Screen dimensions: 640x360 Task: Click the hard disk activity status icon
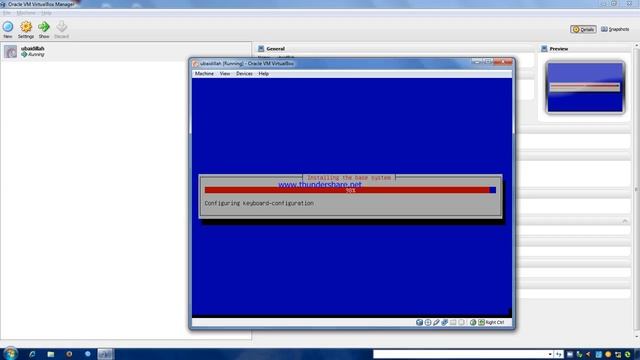click(419, 322)
